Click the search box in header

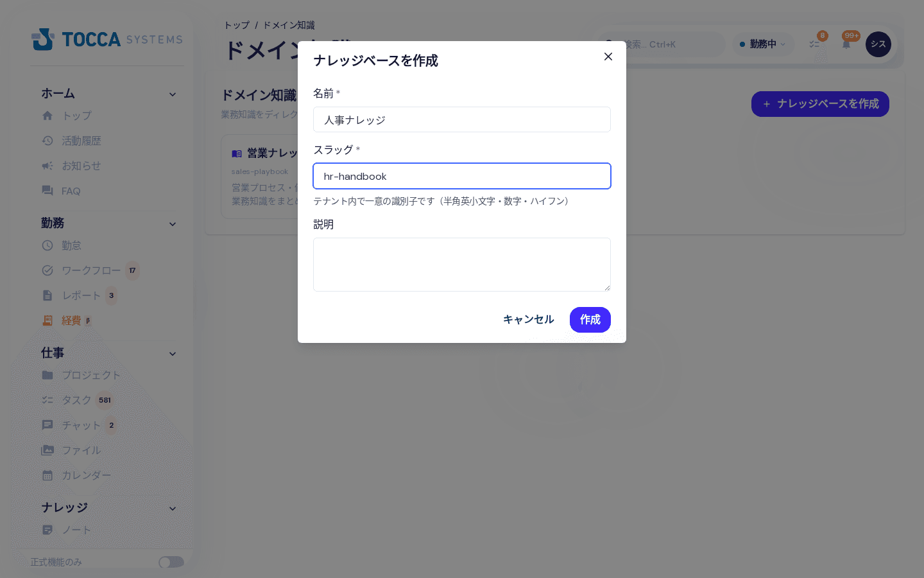(x=662, y=44)
